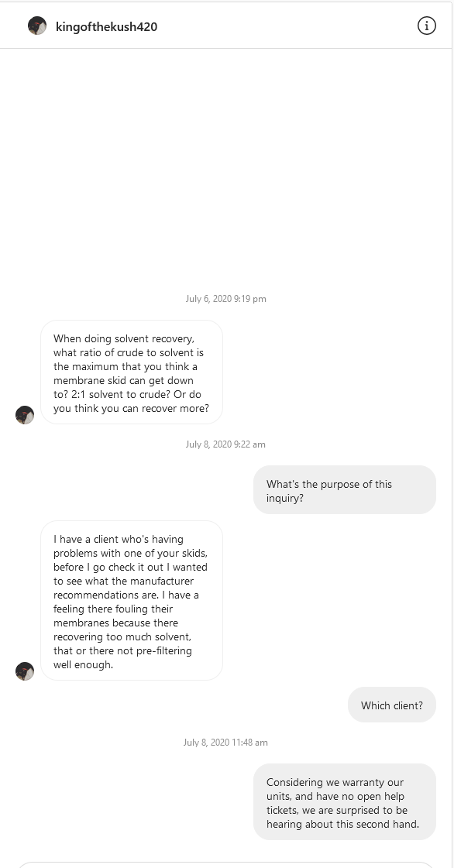Select the "When doing solvent recovery" message bubble
Screen dimensions: 454x868
coord(132,372)
